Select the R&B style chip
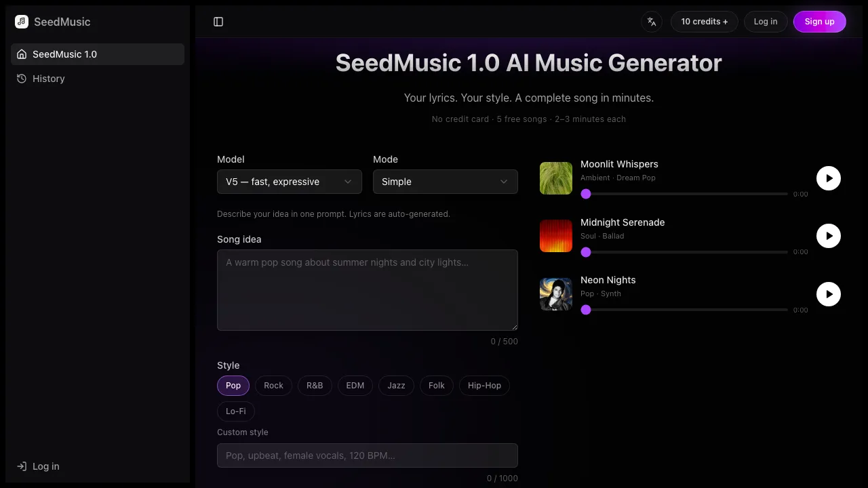The width and height of the screenshot is (868, 488). tap(315, 386)
